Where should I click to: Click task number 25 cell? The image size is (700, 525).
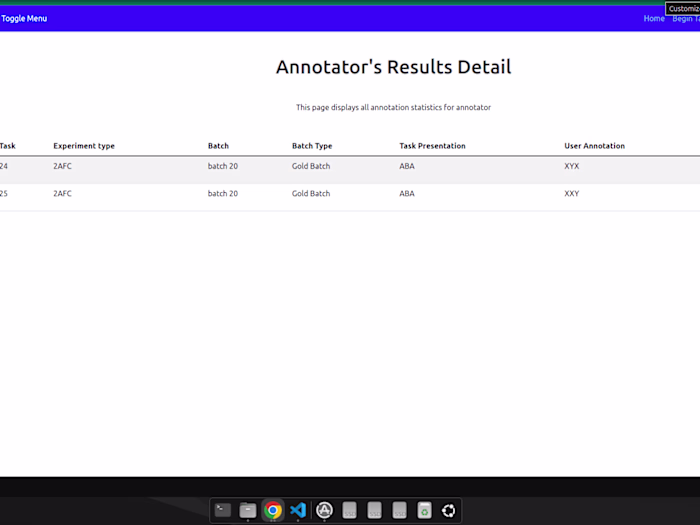pyautogui.click(x=4, y=194)
